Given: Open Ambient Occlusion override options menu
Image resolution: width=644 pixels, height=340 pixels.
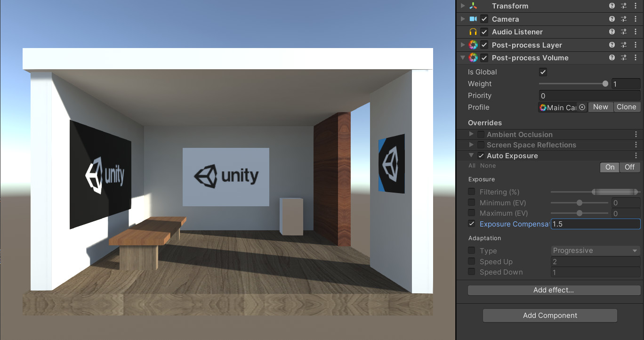Looking at the screenshot, I should click(636, 135).
